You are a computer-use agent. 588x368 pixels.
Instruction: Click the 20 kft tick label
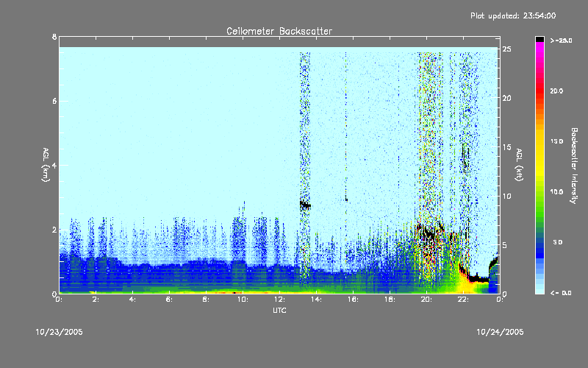pos(507,98)
